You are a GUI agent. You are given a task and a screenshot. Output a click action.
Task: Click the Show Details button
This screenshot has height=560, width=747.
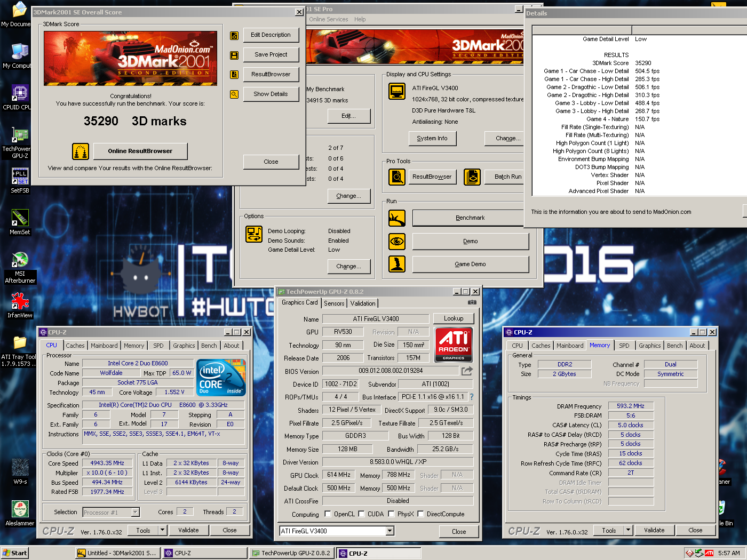[x=271, y=94]
